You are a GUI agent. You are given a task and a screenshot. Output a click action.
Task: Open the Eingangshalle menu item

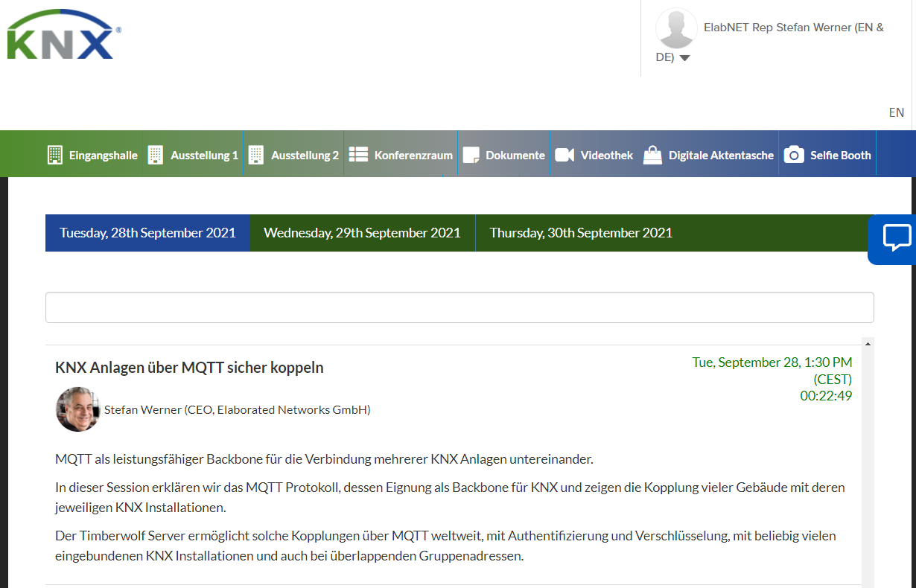[104, 156]
